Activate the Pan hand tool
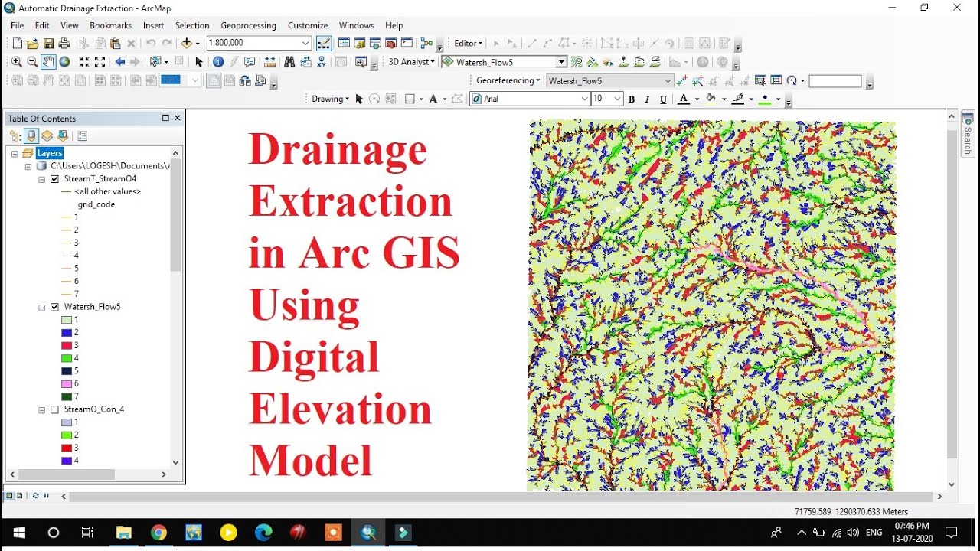Viewport: 980px width, 551px height. pyautogui.click(x=48, y=62)
